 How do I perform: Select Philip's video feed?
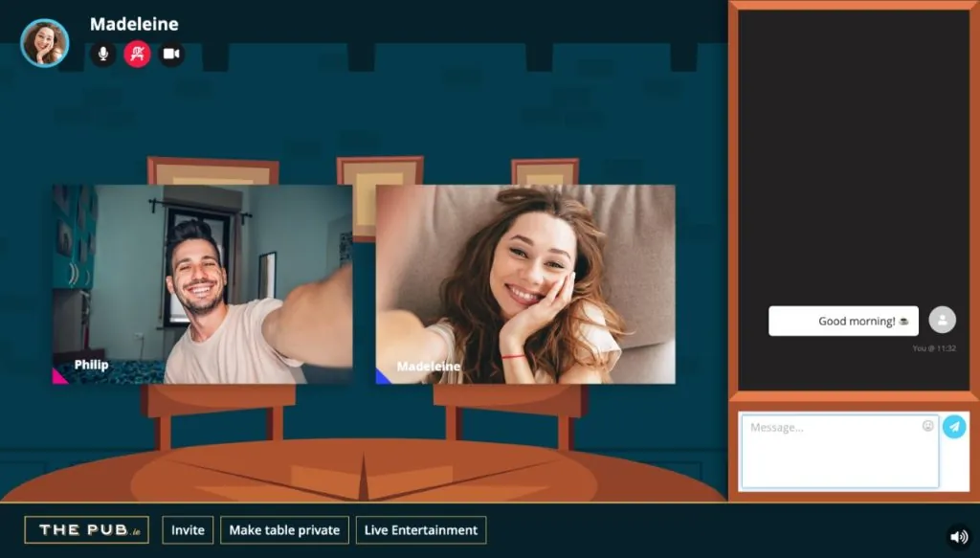(203, 284)
